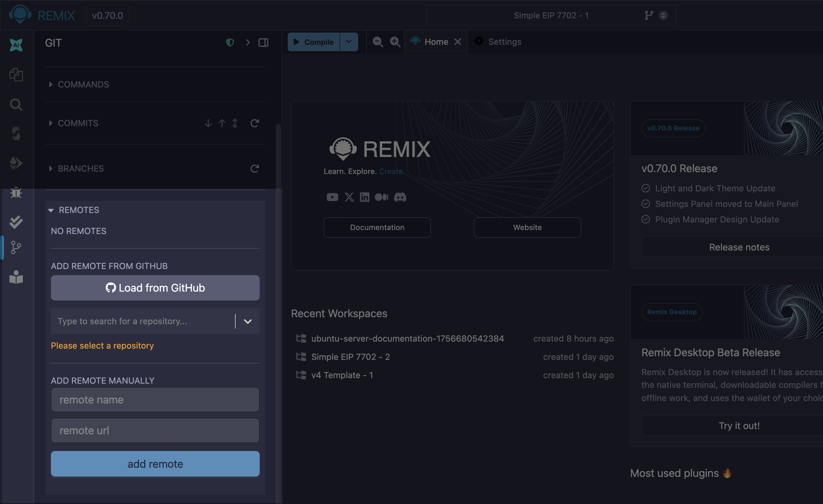The width and height of the screenshot is (823, 504).
Task: Click the chevron arrow in GIT header
Action: tap(248, 42)
